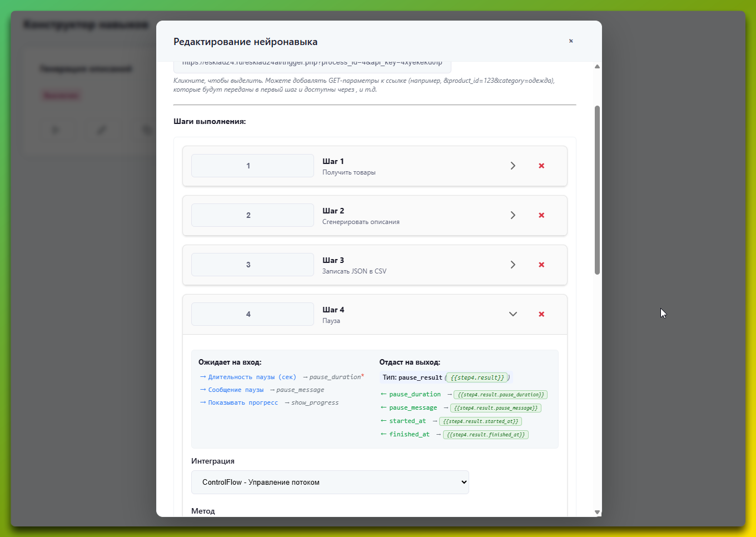Delete Step 1 with red cross icon
This screenshot has width=756, height=537.
point(541,166)
